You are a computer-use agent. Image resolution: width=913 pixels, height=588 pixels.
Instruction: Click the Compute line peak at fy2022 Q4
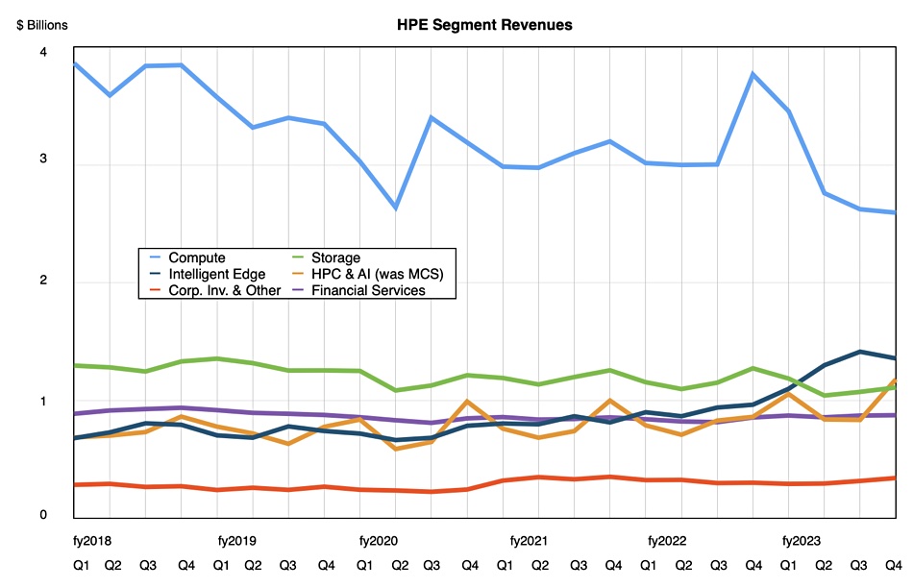pyautogui.click(x=753, y=74)
